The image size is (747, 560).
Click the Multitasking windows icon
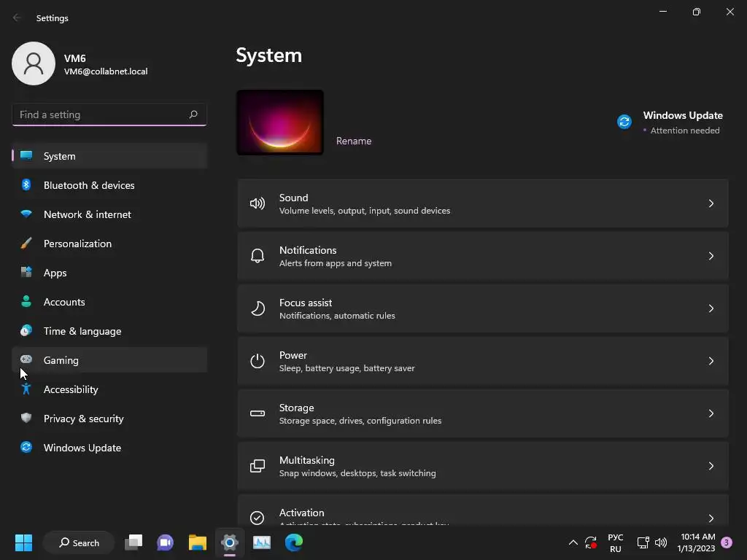[258, 466]
